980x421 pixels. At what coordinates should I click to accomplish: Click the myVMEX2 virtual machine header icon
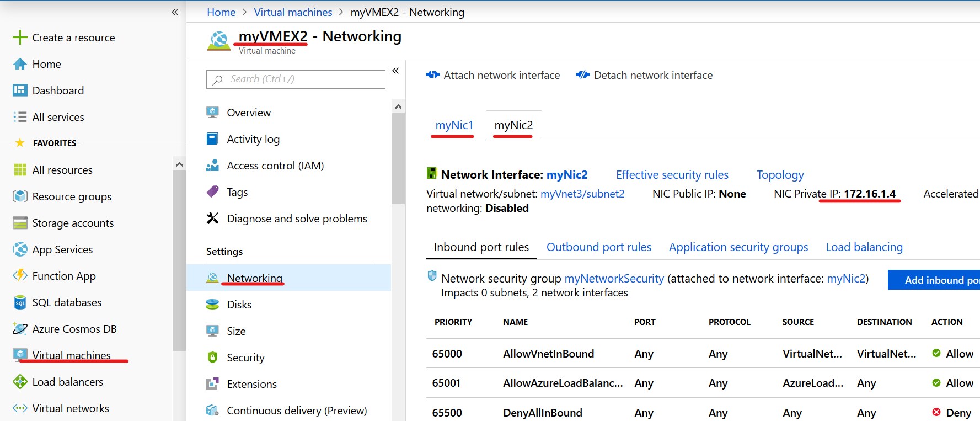[219, 40]
